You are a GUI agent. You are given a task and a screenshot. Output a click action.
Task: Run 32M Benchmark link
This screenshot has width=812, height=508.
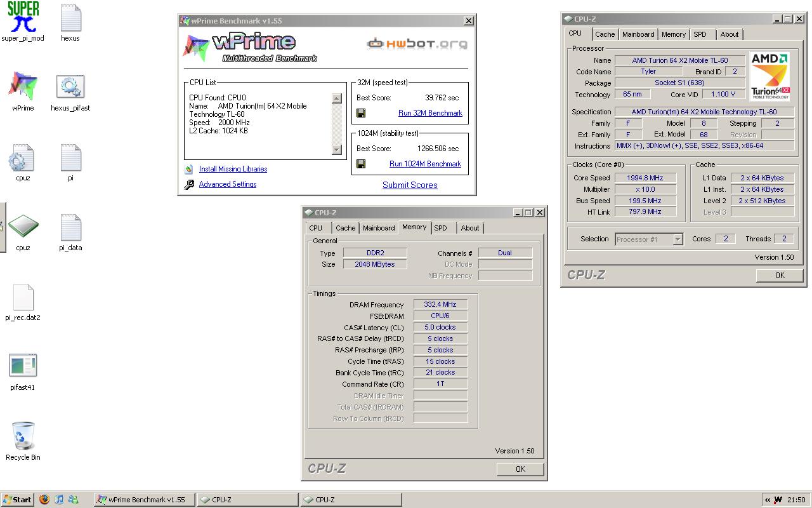(x=430, y=113)
